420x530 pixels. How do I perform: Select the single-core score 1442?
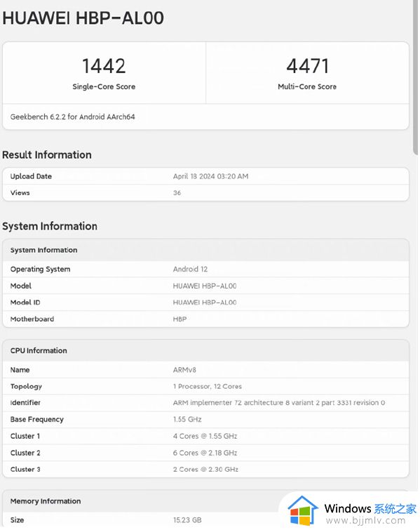pyautogui.click(x=104, y=66)
